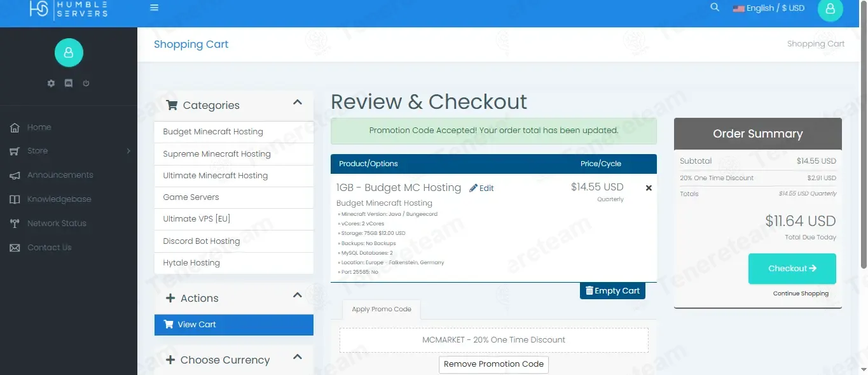Open the search magnifier icon

pyautogui.click(x=715, y=7)
